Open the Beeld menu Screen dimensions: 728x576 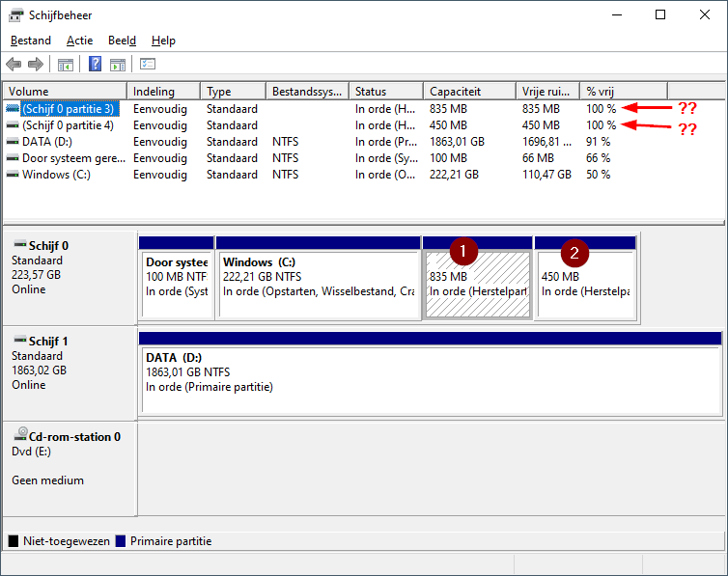tap(122, 41)
